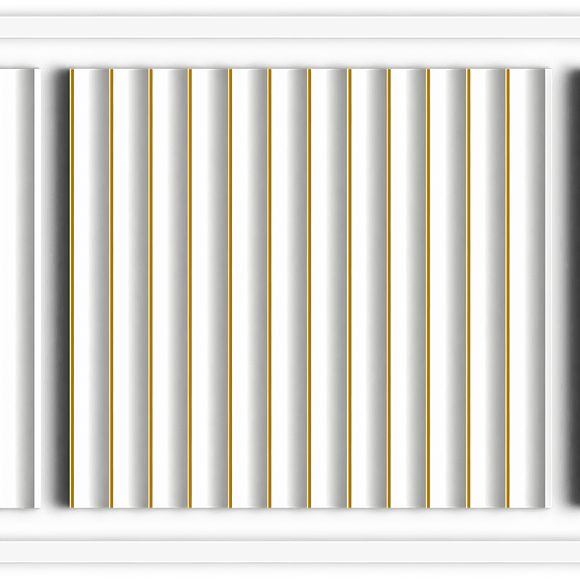Image resolution: width=580 pixels, height=580 pixels.
Task: Click the eleventh gold stripe from the left
Action: tap(468, 288)
